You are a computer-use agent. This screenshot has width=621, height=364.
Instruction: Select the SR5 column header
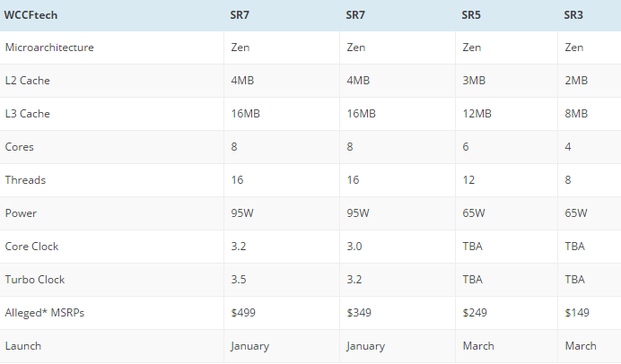[x=471, y=14]
